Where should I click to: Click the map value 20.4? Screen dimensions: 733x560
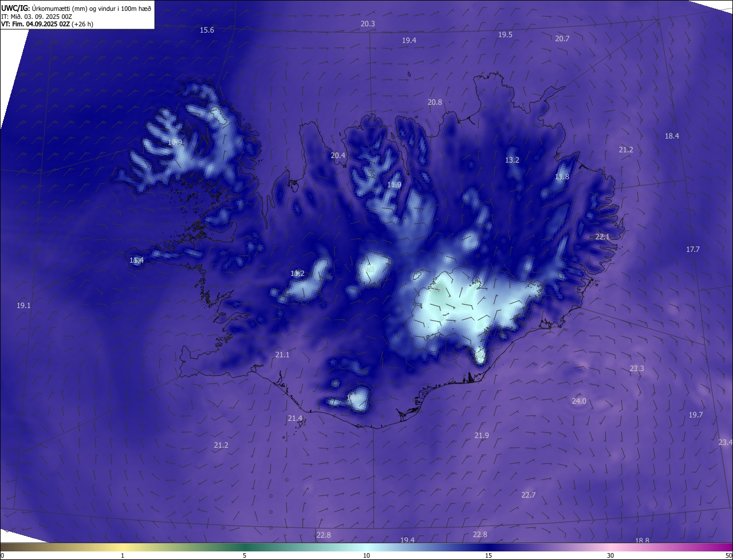(x=338, y=155)
